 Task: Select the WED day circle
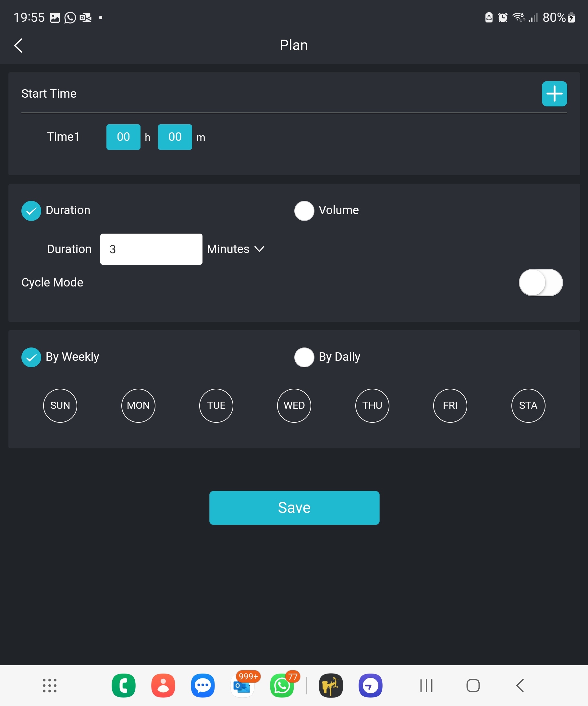point(294,406)
